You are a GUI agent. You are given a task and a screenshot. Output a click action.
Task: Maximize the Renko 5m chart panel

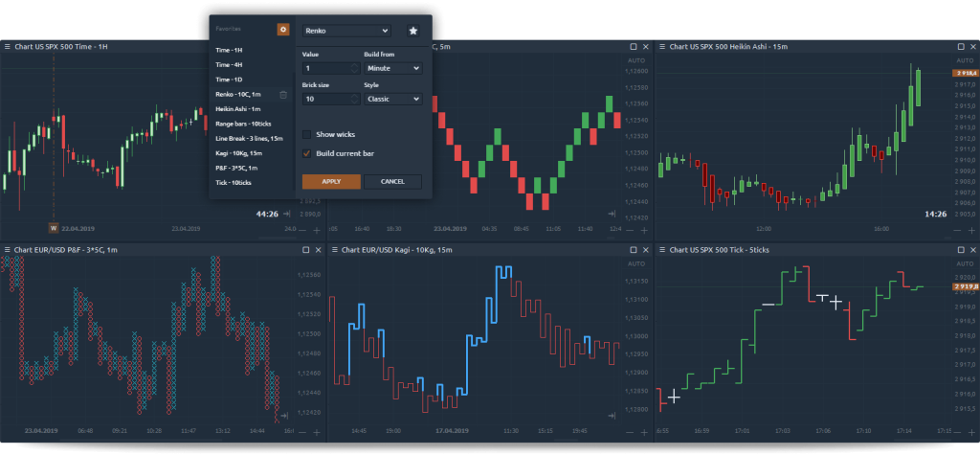pyautogui.click(x=634, y=47)
